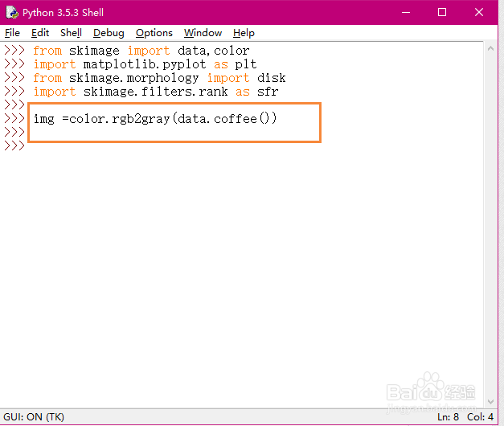Click the scrollbar up arrow

pos(490,49)
